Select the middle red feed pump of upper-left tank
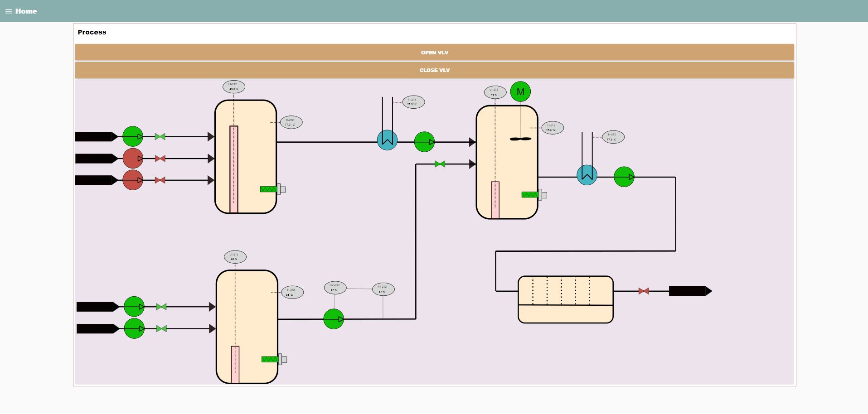868x414 pixels. tap(133, 159)
